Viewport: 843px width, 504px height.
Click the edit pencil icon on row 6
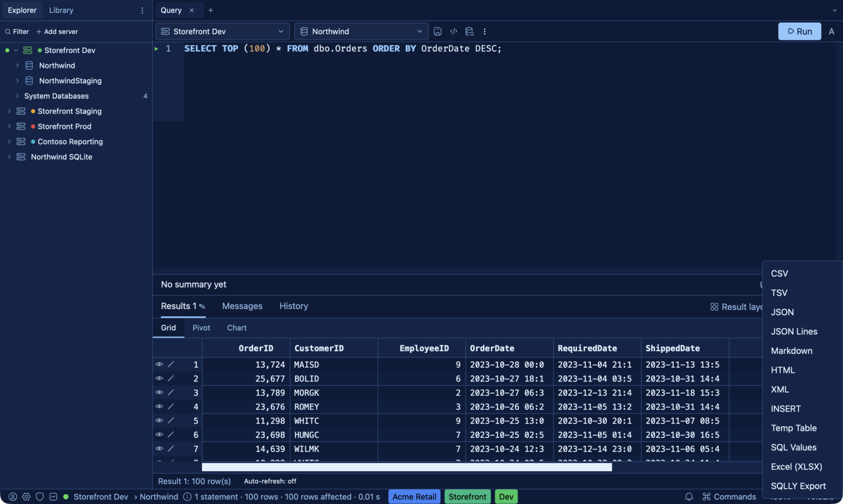[x=171, y=434]
